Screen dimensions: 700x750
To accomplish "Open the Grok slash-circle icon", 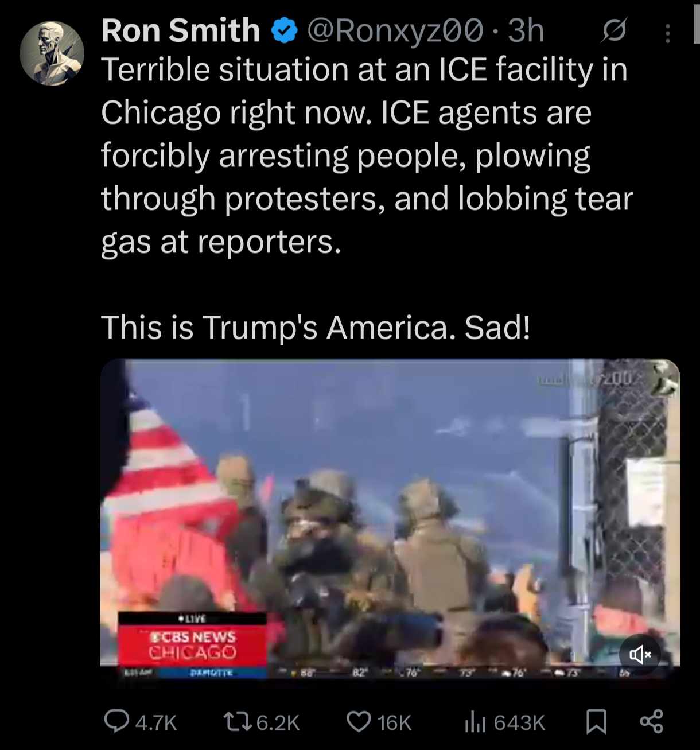I will [613, 31].
